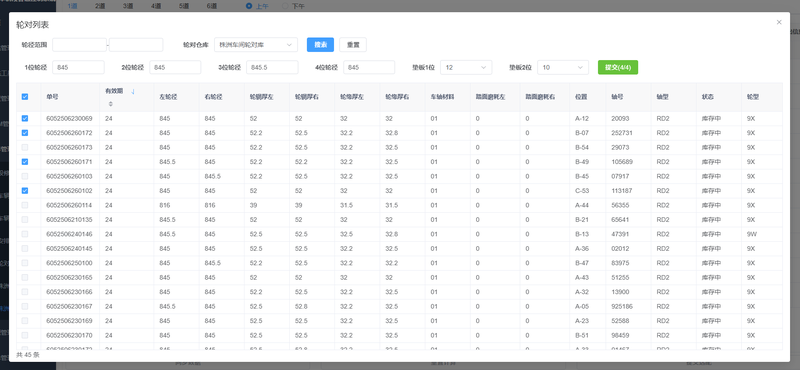Screen dimensions: 800x370
Task: Click position cell B-51
Action: pyautogui.click(x=582, y=335)
